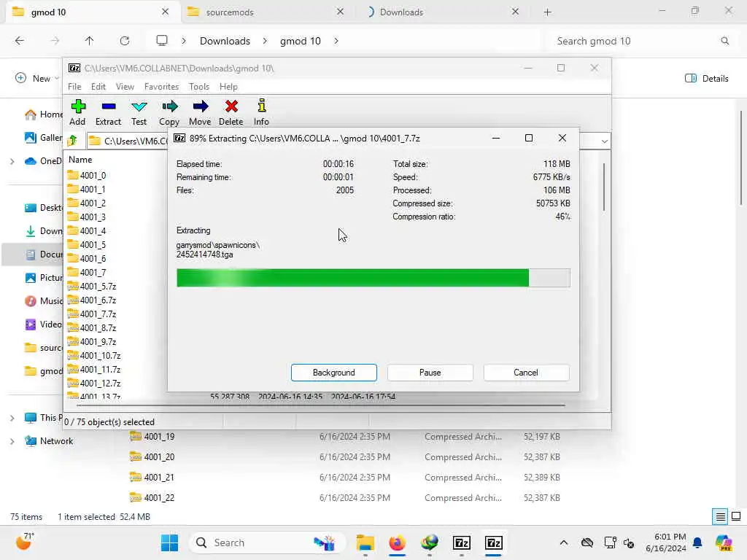
Task: Show hidden system tray icons
Action: coord(564,542)
